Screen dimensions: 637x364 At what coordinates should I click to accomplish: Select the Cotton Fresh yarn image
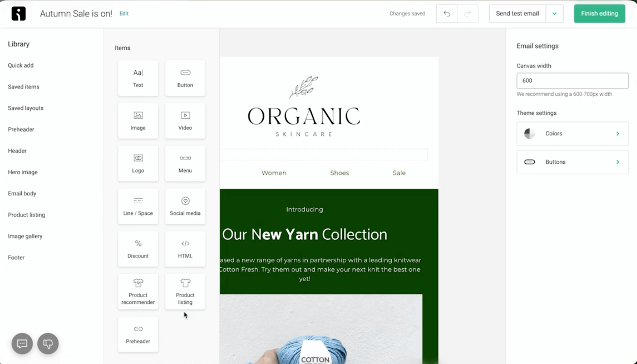pos(321,329)
